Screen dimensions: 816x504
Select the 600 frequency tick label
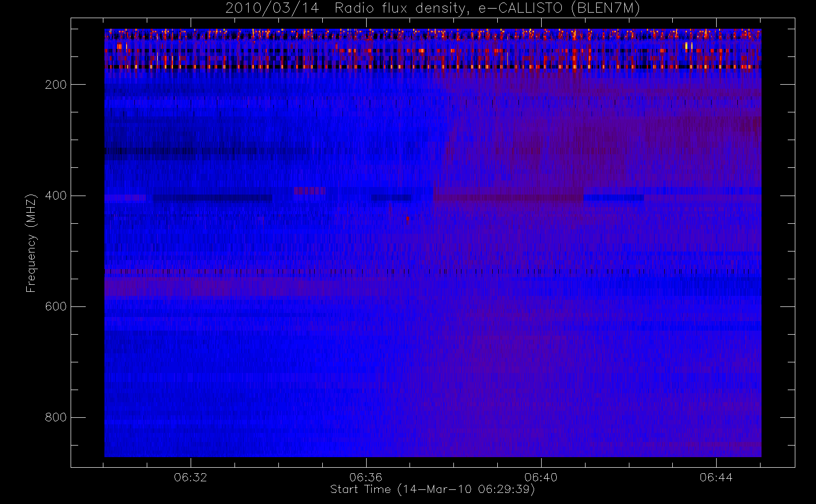point(55,306)
